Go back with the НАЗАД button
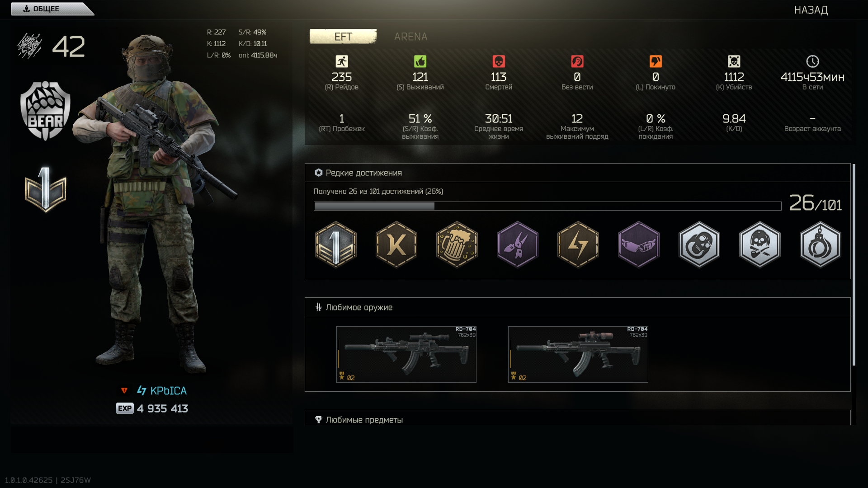The height and width of the screenshot is (488, 868). point(811,10)
